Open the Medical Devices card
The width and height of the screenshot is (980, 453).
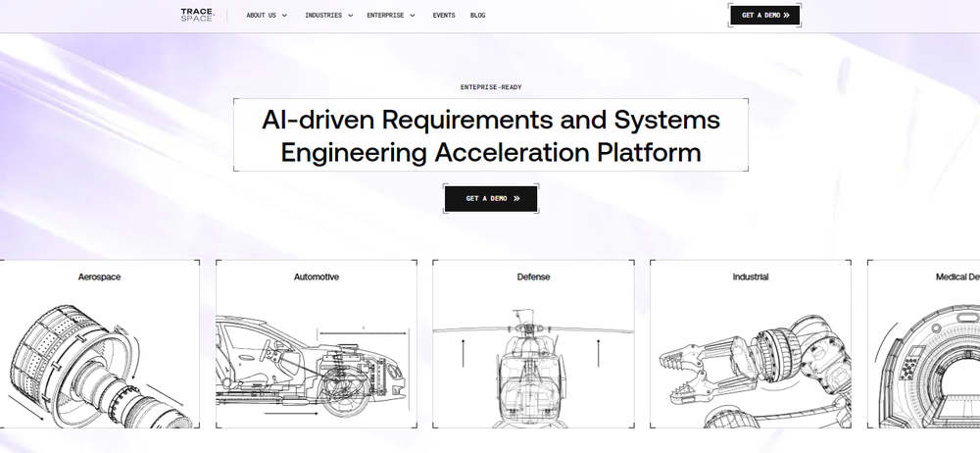(x=924, y=344)
